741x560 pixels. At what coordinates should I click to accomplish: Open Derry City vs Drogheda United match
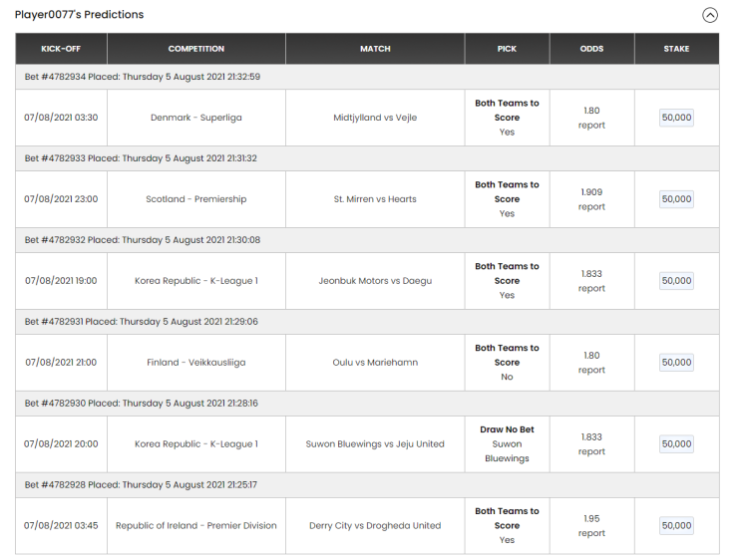point(375,526)
